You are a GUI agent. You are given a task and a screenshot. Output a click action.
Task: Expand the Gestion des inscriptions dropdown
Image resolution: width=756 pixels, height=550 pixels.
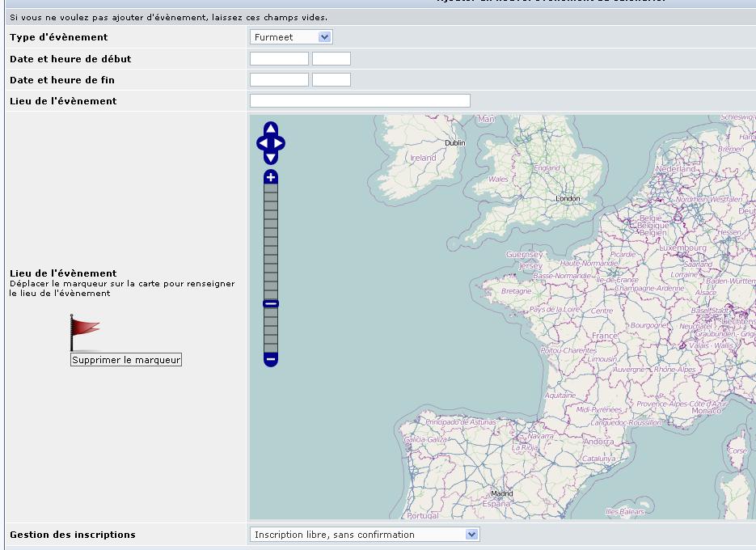pyautogui.click(x=365, y=535)
